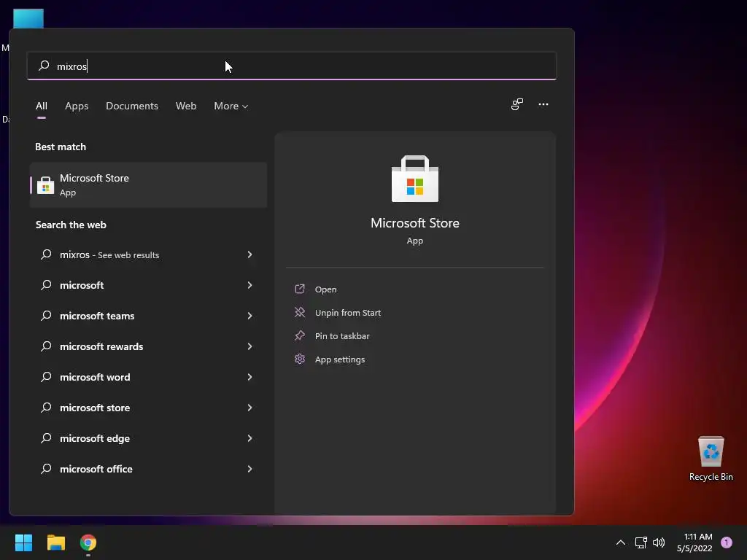The height and width of the screenshot is (560, 747).
Task: Select the microsoft office suggestion
Action: [148, 469]
